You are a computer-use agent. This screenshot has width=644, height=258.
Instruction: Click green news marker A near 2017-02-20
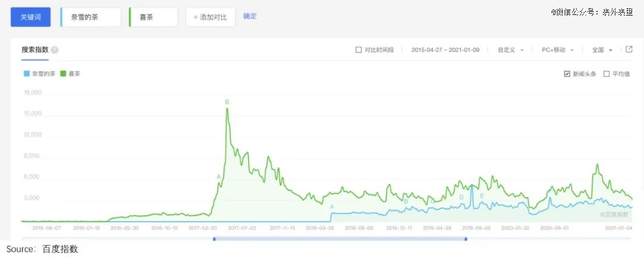(x=218, y=177)
